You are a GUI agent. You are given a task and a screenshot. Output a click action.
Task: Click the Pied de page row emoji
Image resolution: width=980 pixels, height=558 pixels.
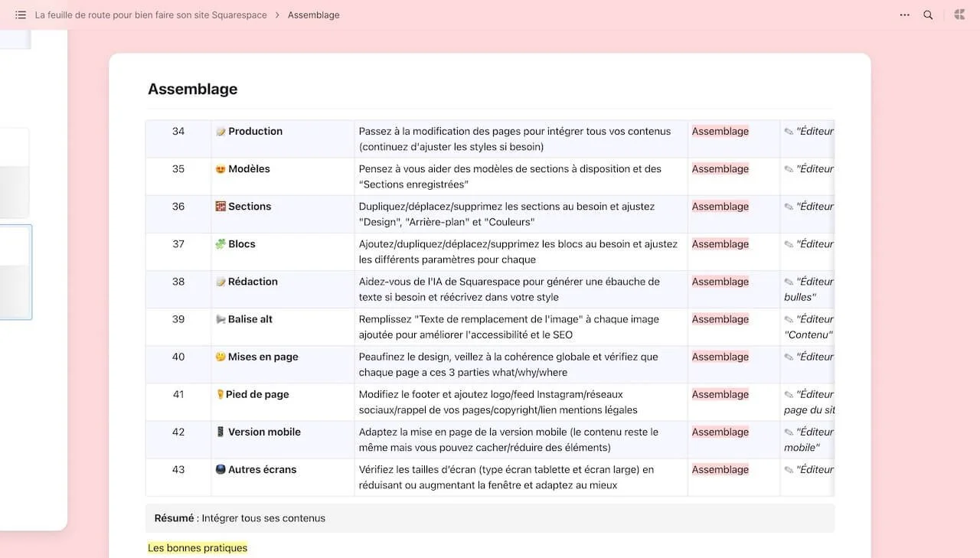click(220, 394)
